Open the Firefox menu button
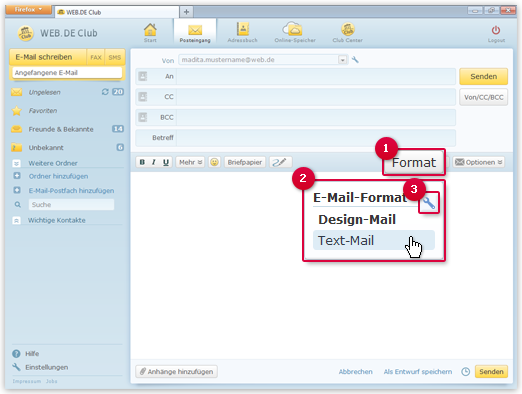This screenshot has width=522, height=394. coord(28,10)
